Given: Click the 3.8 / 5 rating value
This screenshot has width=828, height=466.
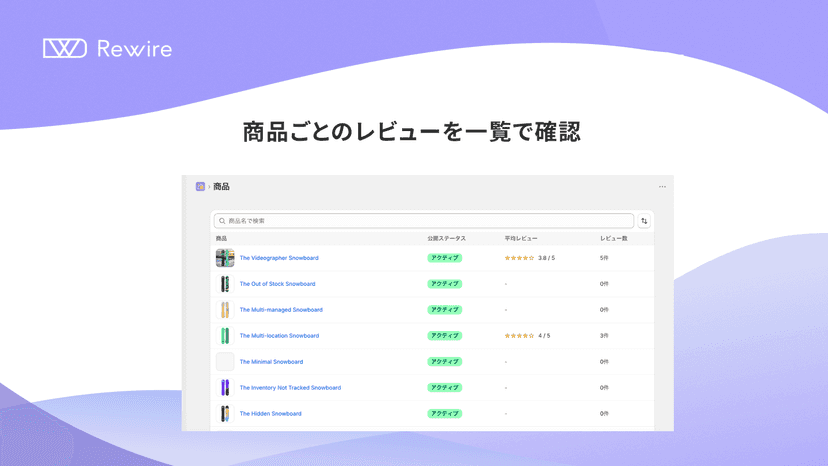Looking at the screenshot, I should pos(547,258).
